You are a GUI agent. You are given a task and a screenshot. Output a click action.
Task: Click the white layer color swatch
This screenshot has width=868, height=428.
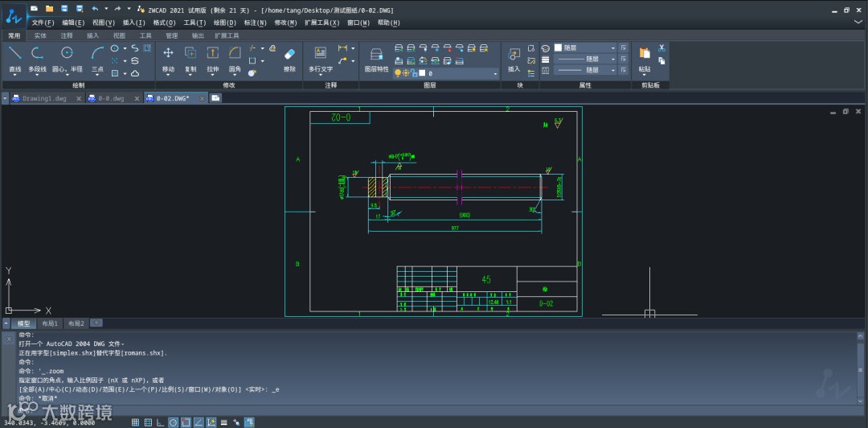[x=420, y=73]
